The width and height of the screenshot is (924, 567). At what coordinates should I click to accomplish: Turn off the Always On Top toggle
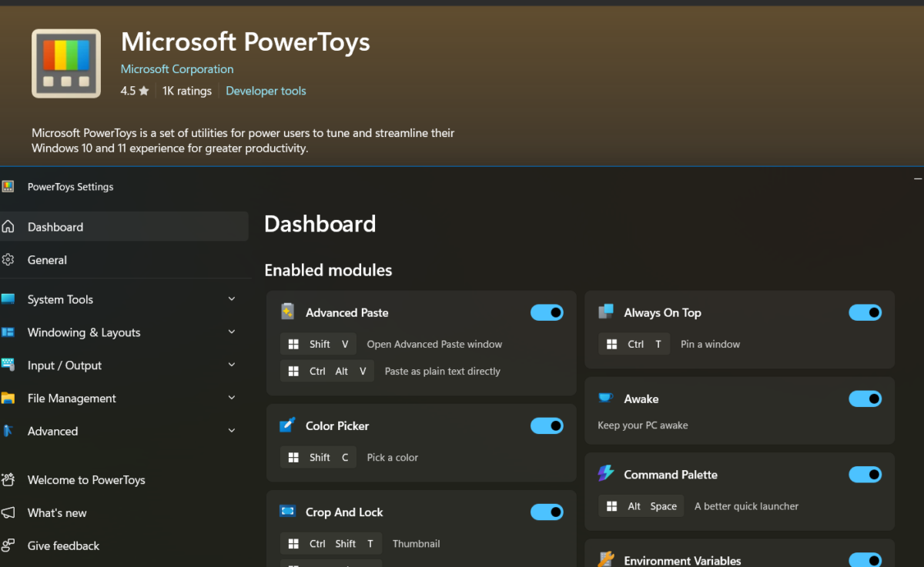865,312
